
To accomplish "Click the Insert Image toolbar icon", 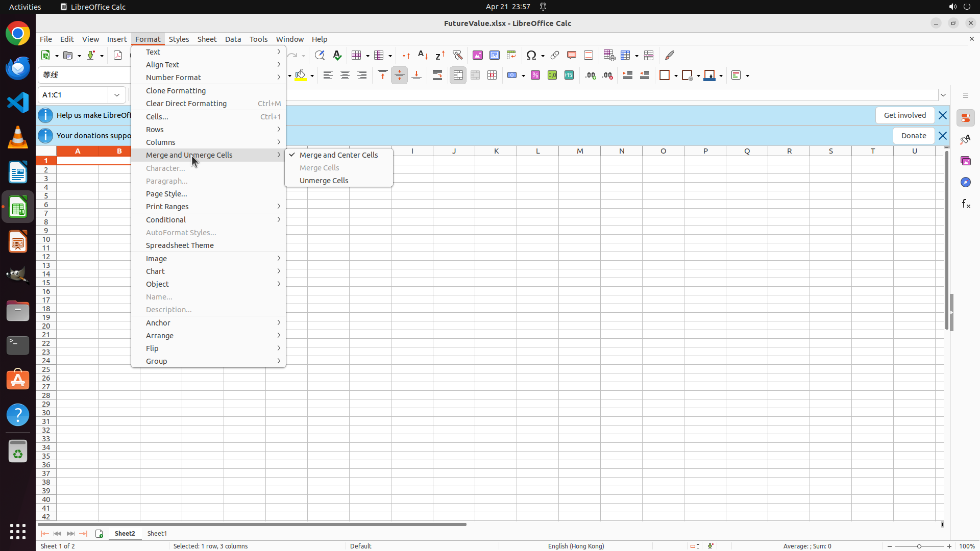I will (478, 55).
